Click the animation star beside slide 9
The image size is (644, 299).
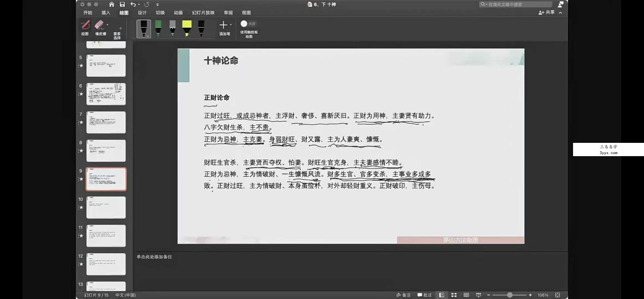coord(81,179)
